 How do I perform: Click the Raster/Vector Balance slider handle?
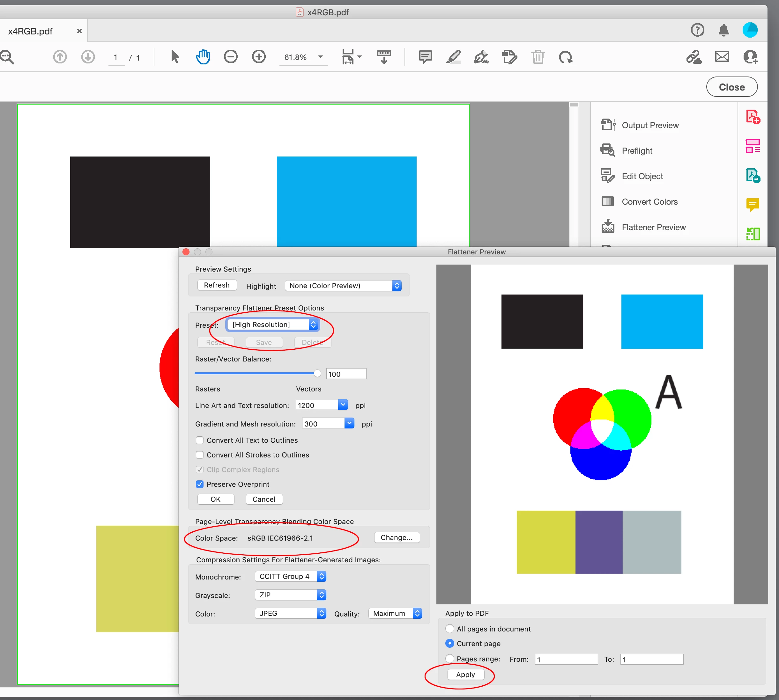pos(317,373)
